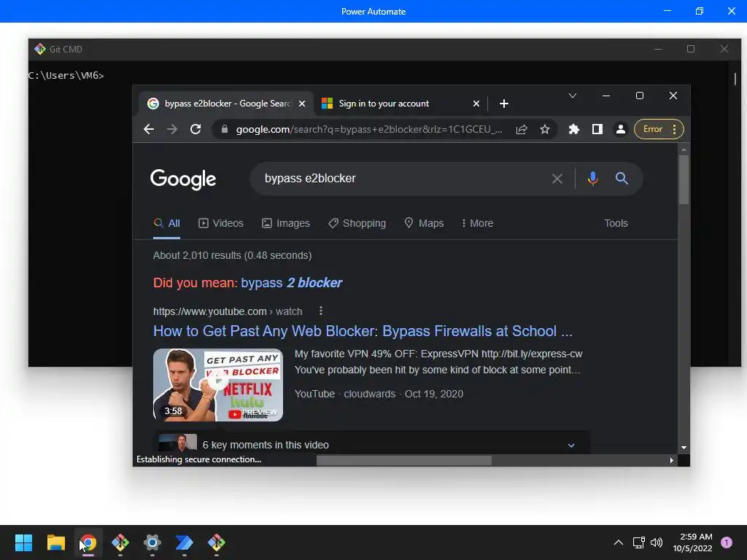Viewport: 747px width, 560px height.
Task: Reload the Google search page
Action: (196, 129)
